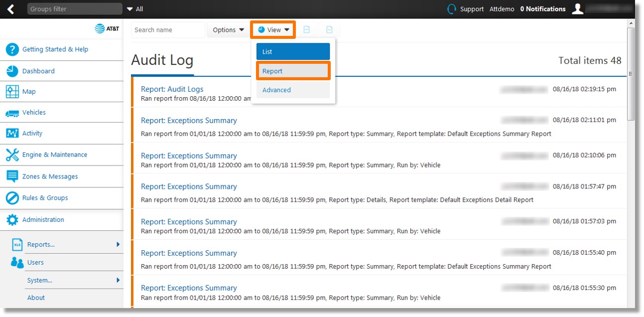
Task: Open Rules & Groups prohibited icon
Action: click(x=12, y=198)
